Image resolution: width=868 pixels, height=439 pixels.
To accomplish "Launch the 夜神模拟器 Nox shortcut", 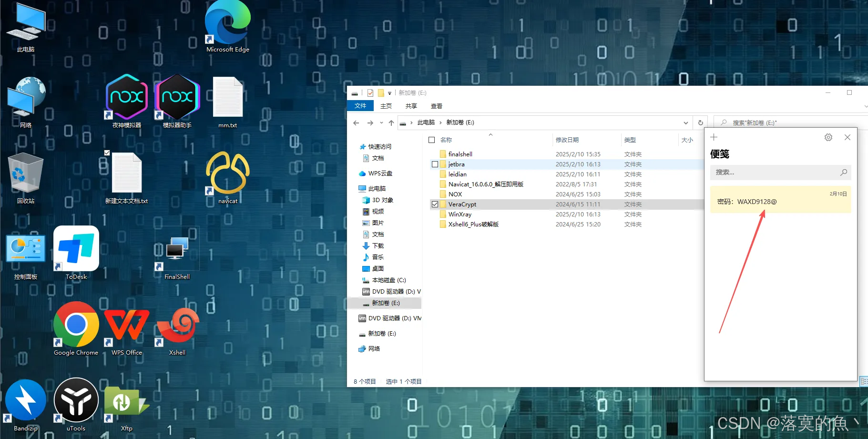I will (x=127, y=102).
